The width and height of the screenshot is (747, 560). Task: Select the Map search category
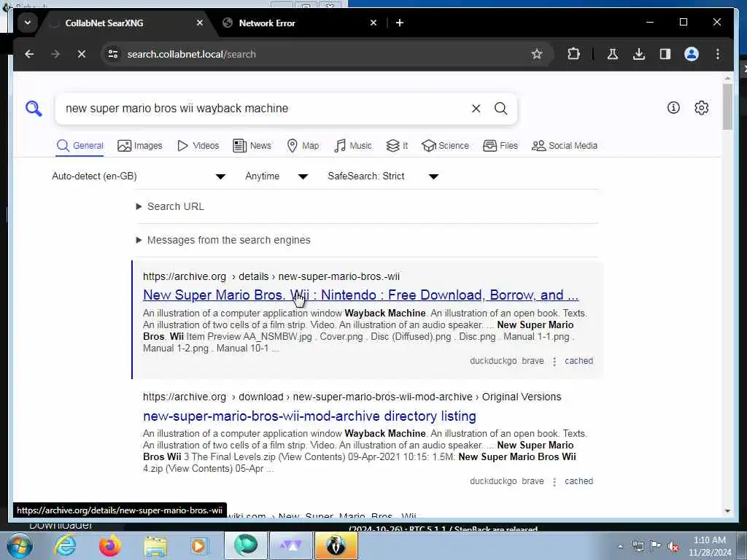coord(303,146)
